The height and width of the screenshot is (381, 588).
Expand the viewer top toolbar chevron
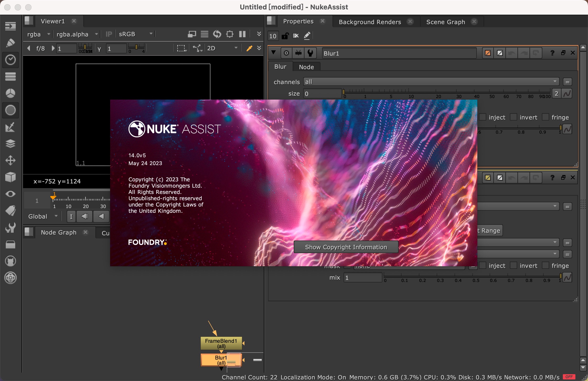tap(259, 34)
